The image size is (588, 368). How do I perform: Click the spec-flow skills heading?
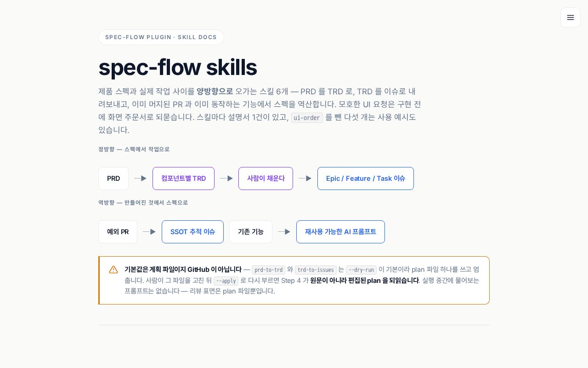[178, 67]
